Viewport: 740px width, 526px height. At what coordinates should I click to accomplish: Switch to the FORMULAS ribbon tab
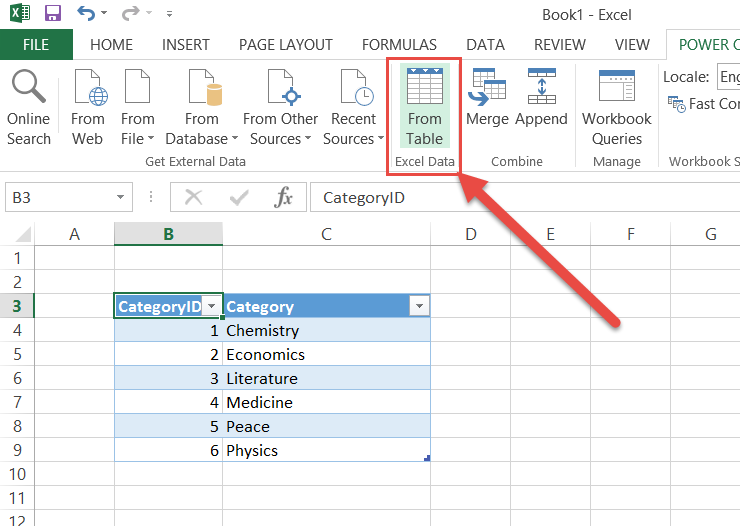399,45
